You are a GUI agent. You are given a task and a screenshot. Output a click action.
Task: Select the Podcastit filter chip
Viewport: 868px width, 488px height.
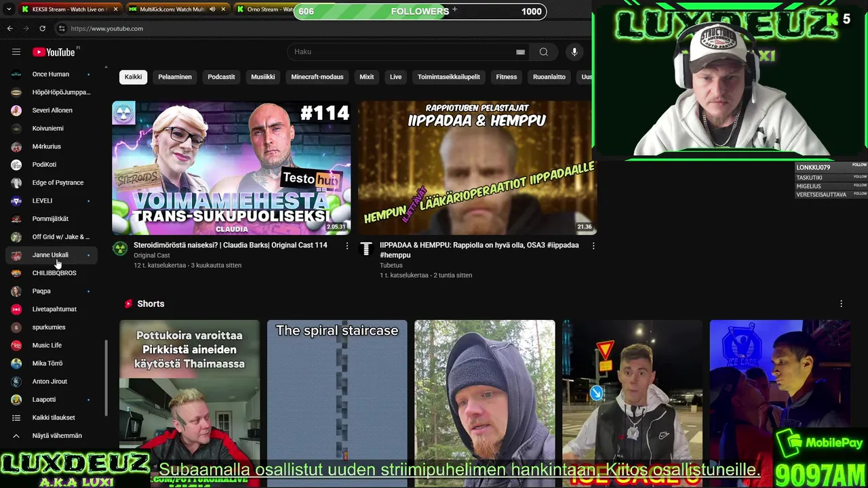(x=221, y=77)
